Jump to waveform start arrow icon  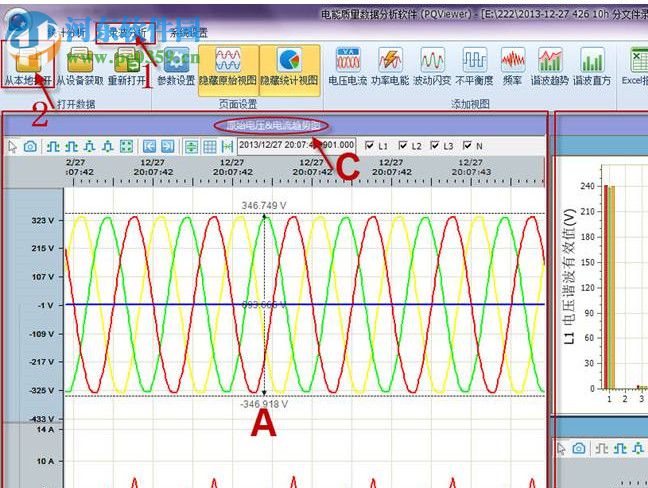[x=149, y=146]
